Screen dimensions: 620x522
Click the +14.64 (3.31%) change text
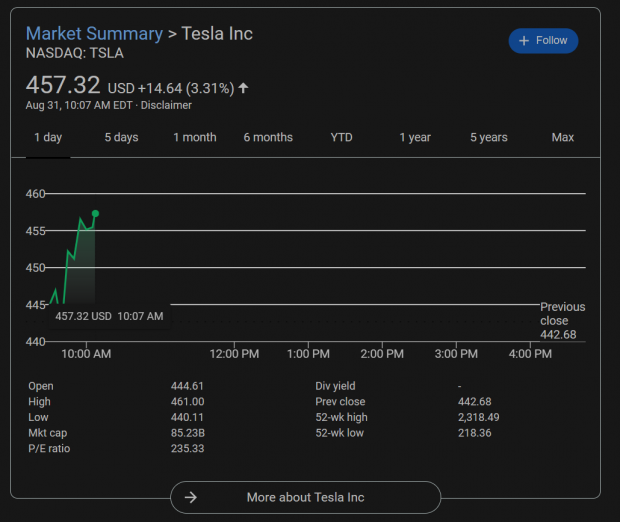186,88
